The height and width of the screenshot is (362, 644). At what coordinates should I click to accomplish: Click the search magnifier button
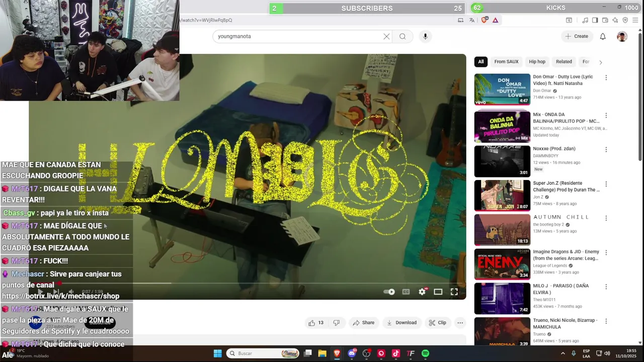(403, 36)
